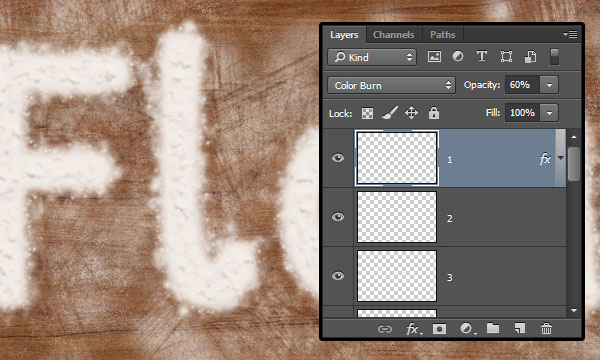The width and height of the screenshot is (600, 360).
Task: Click Lock position move icon
Action: pos(411,113)
